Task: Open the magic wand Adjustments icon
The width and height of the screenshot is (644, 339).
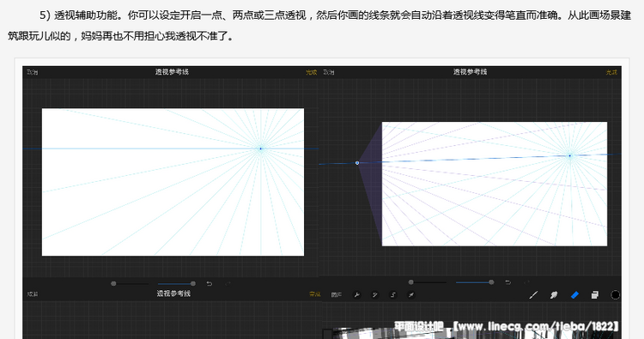Action: [x=375, y=294]
